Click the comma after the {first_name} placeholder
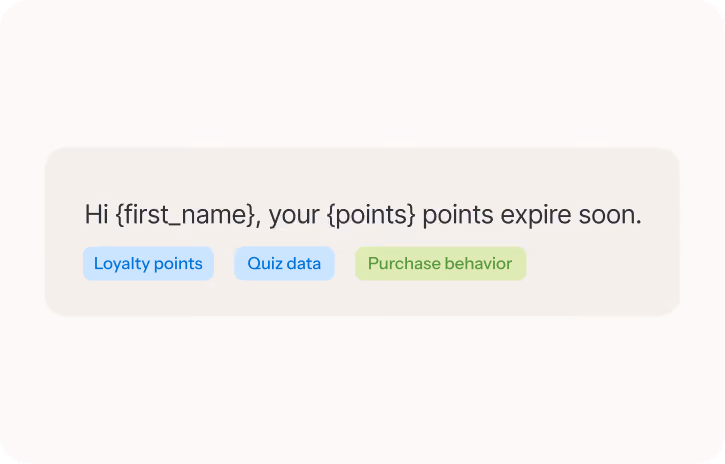725x464 pixels. point(258,224)
